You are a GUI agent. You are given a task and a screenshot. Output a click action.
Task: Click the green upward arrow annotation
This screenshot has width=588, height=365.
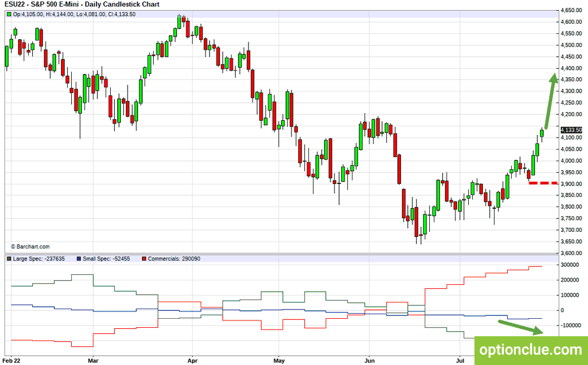coord(551,101)
